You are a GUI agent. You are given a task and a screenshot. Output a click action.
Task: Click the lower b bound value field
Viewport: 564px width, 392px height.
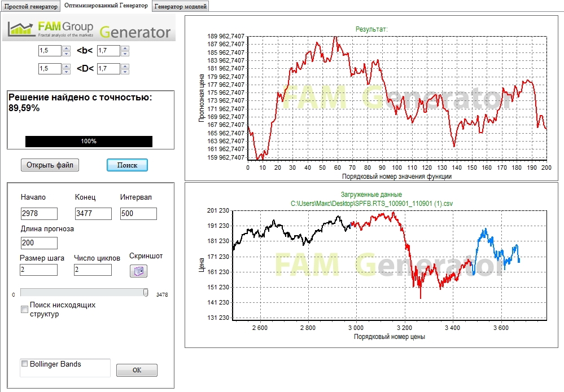[x=50, y=51]
